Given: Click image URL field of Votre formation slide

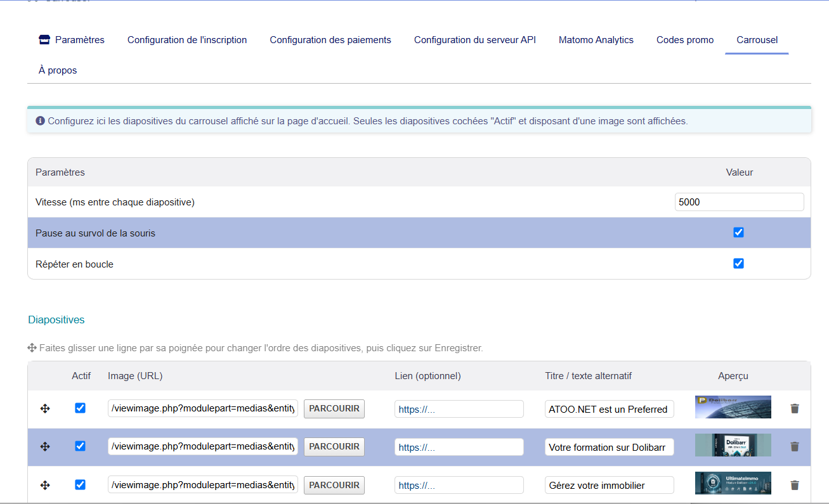Looking at the screenshot, I should click(203, 447).
